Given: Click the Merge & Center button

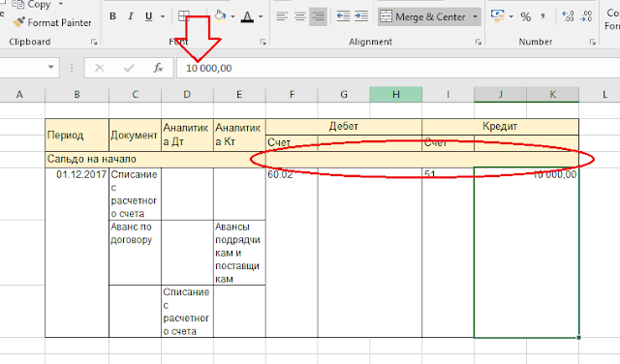Looking at the screenshot, I should point(423,17).
